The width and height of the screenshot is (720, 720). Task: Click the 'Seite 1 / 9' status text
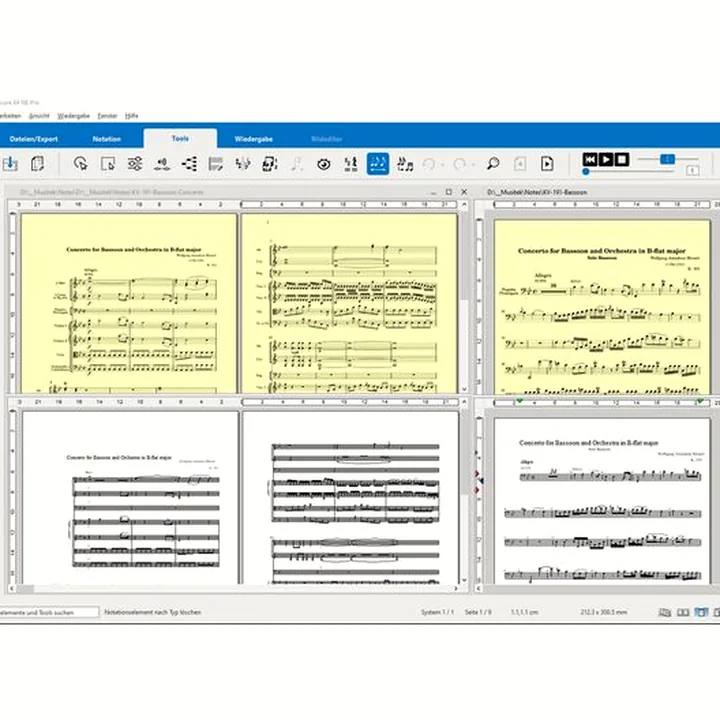(x=478, y=612)
